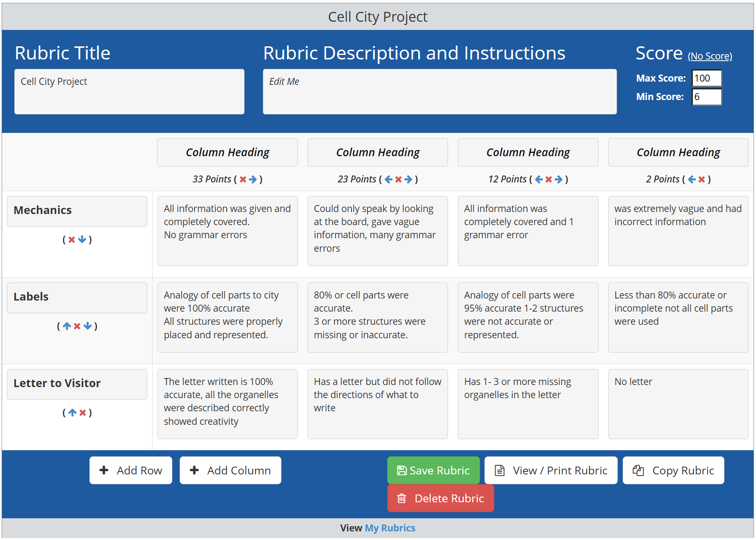Delete the Letter to Visitor row
This screenshot has height=540, width=756.
82,412
